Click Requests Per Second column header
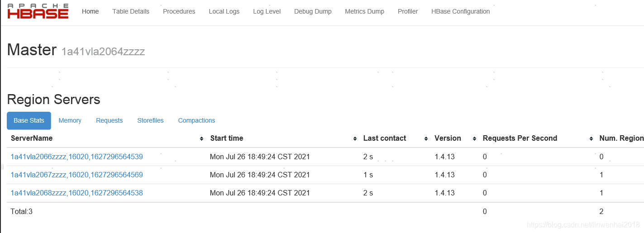 click(x=520, y=138)
